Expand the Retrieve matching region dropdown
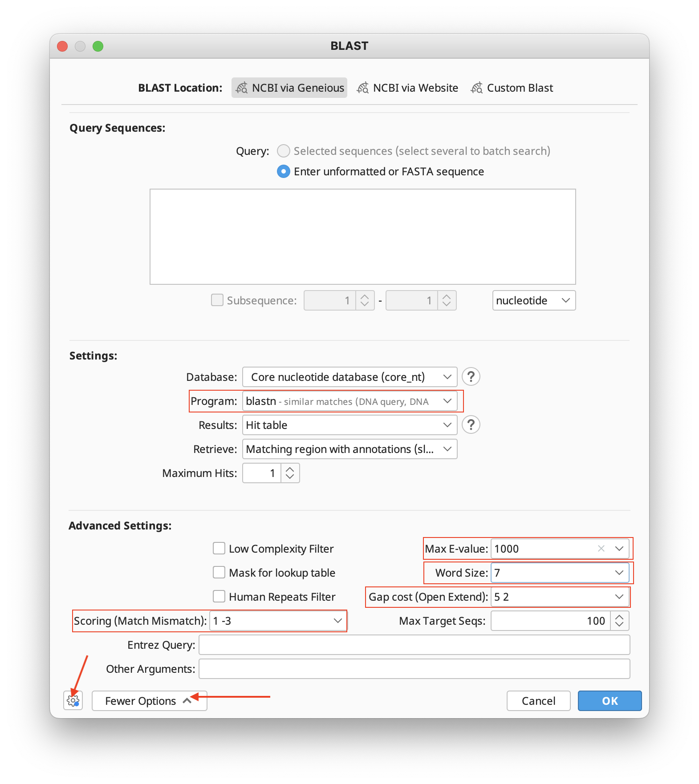The width and height of the screenshot is (699, 784). tap(350, 449)
